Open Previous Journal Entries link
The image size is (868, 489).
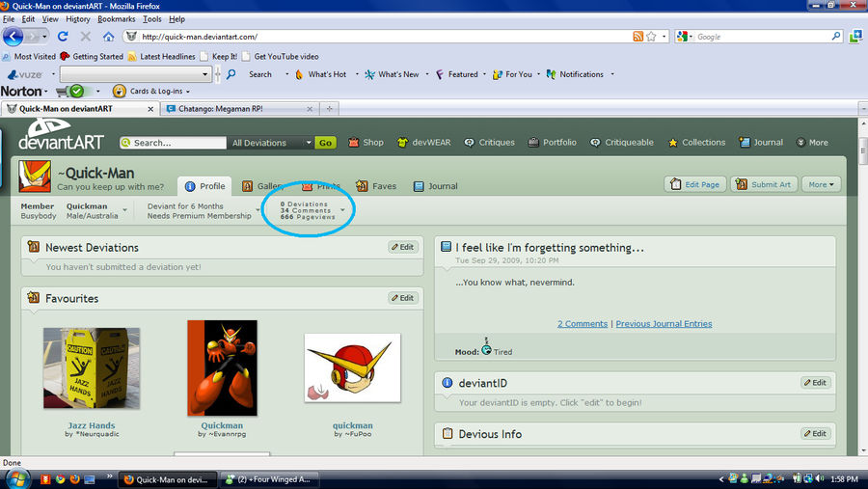[x=664, y=323]
